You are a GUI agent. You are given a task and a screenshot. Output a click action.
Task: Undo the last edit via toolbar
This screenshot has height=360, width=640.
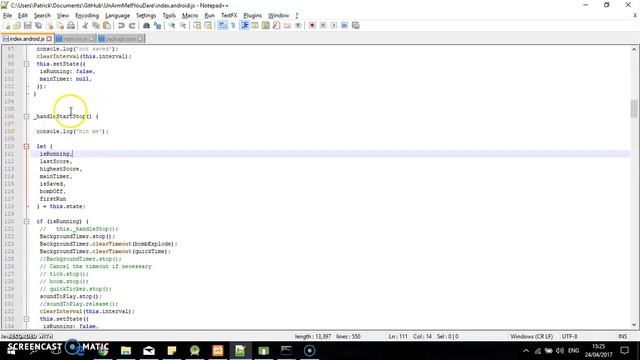pyautogui.click(x=121, y=26)
